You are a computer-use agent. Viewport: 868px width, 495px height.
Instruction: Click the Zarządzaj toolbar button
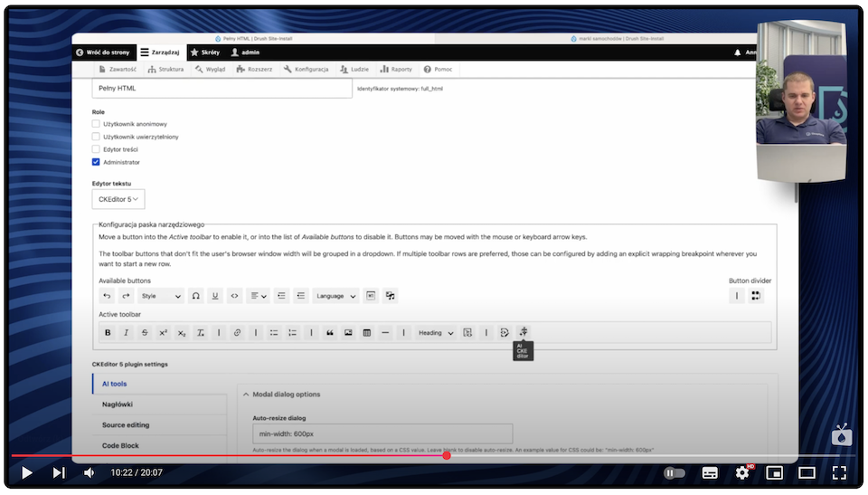(x=160, y=52)
